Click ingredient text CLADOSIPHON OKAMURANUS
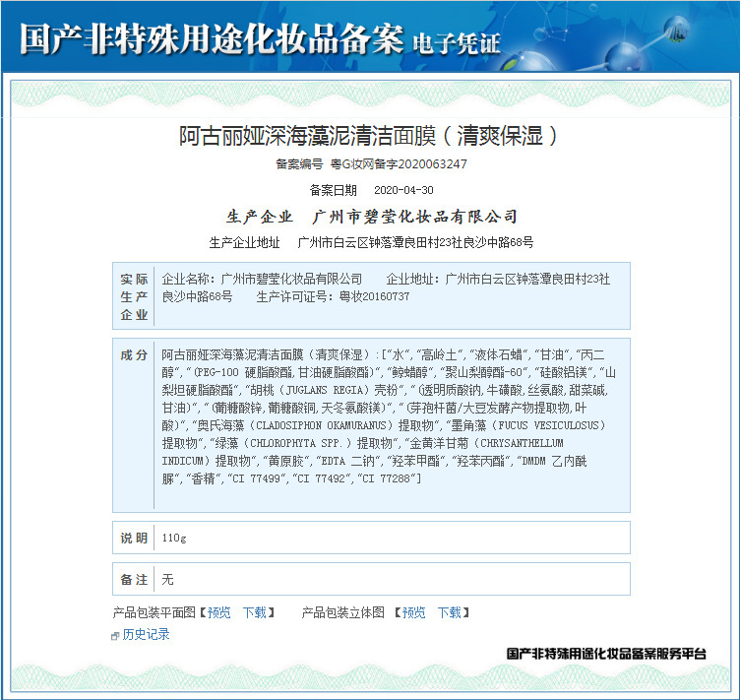This screenshot has height=700, width=740. (322, 425)
